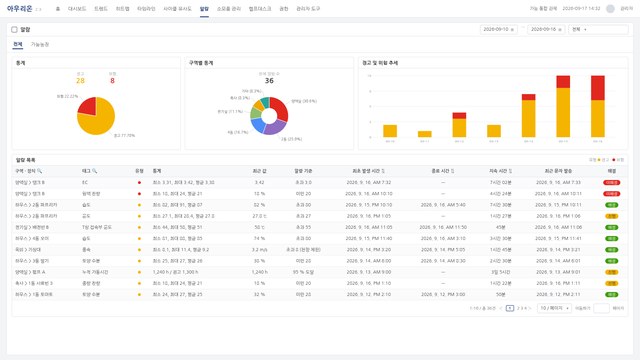Image resolution: width=640 pixels, height=360 pixels.
Task: Click the calendar icon in the 2026-09-10 date field
Action: (x=512, y=29)
